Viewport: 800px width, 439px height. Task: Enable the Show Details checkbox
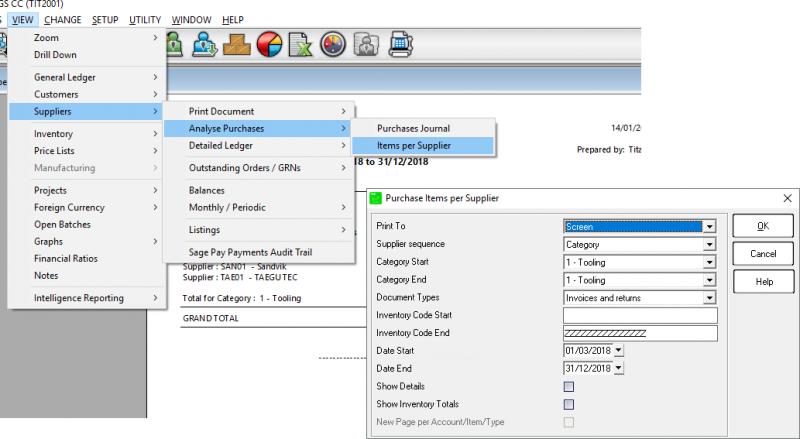569,386
